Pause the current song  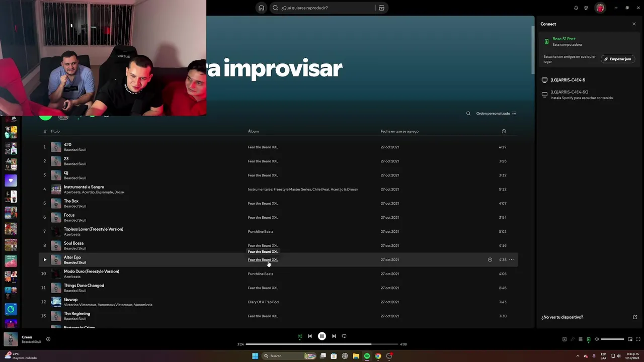click(322, 336)
